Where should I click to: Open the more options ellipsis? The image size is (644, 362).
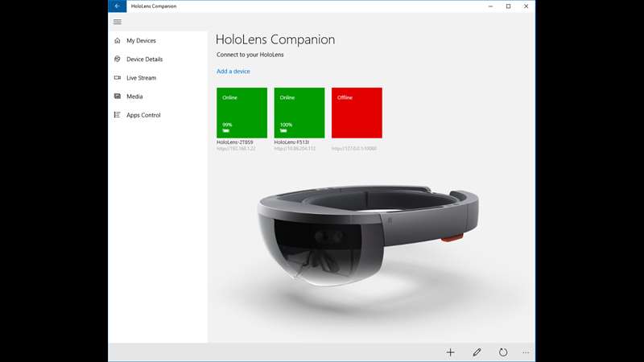coord(526,352)
